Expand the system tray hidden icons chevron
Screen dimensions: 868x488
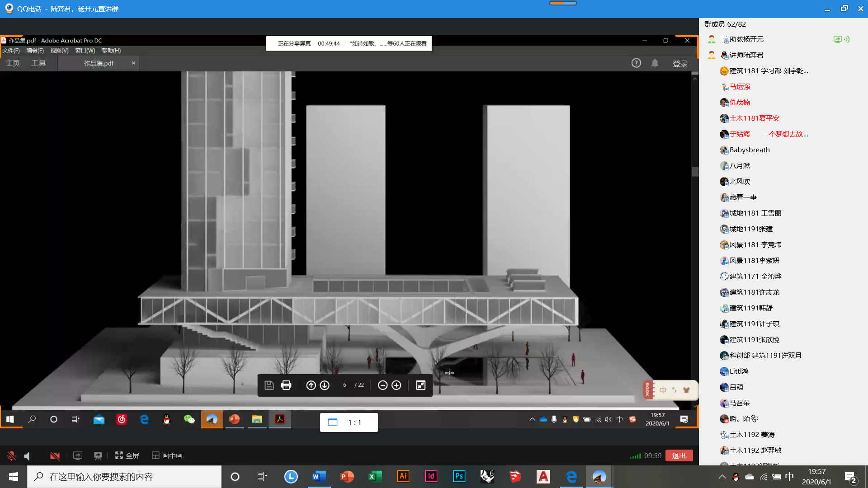[722, 477]
